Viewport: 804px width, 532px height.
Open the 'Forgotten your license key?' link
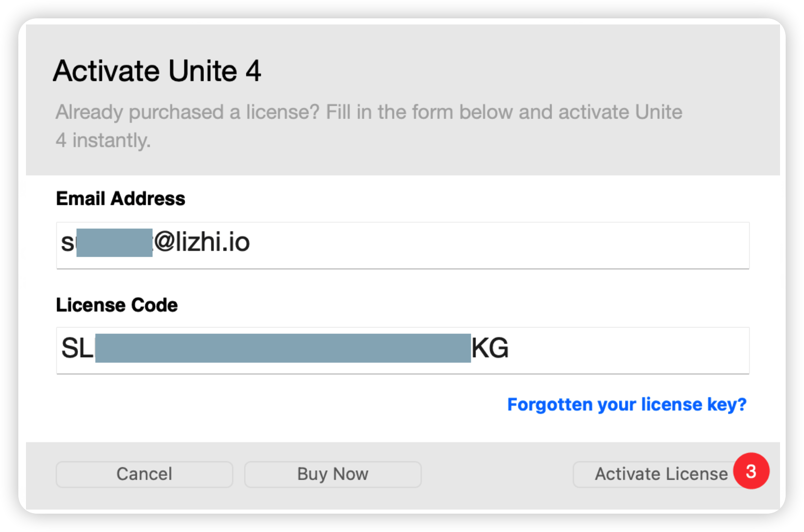click(x=627, y=405)
